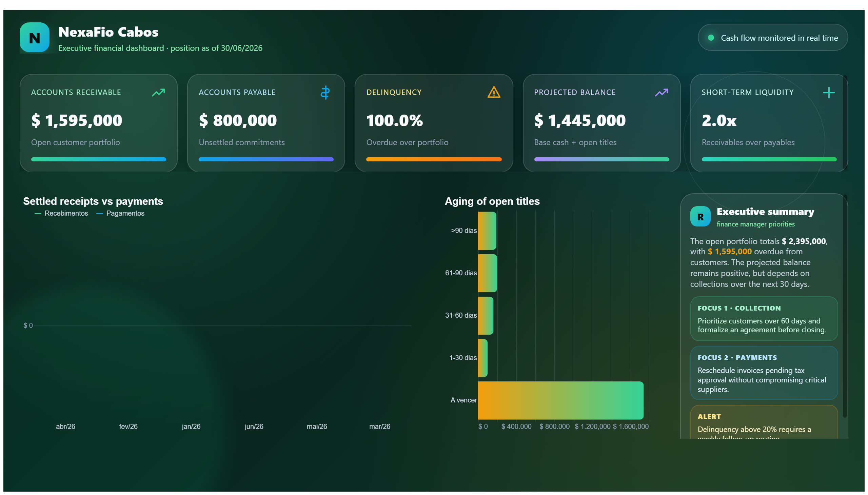Click the $ 1,595,000 receivable value
The width and height of the screenshot is (868, 495).
[x=77, y=121]
